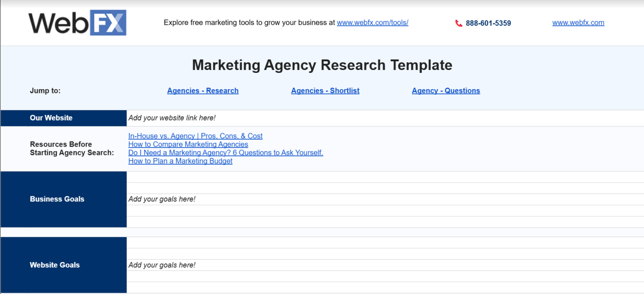The width and height of the screenshot is (644, 294).
Task: Select the Resources Before Starting Agency Search label
Action: tap(72, 149)
